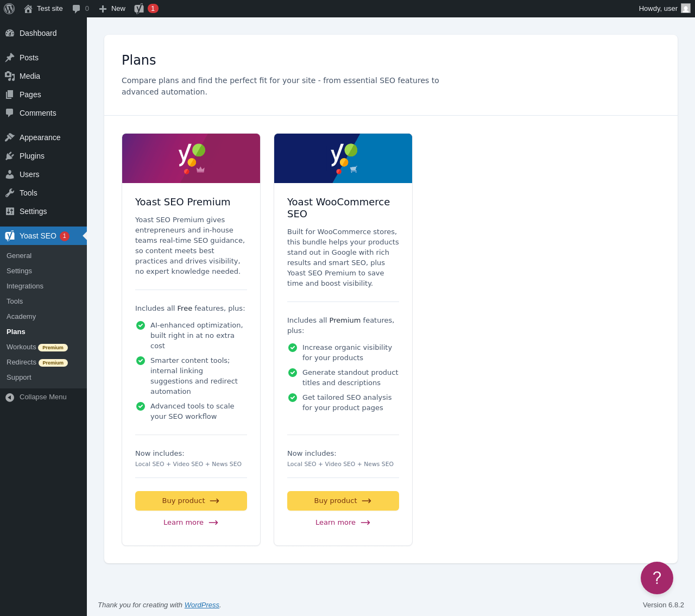This screenshot has height=616, width=695.
Task: Click the Tools wrench icon
Action: pos(10,193)
